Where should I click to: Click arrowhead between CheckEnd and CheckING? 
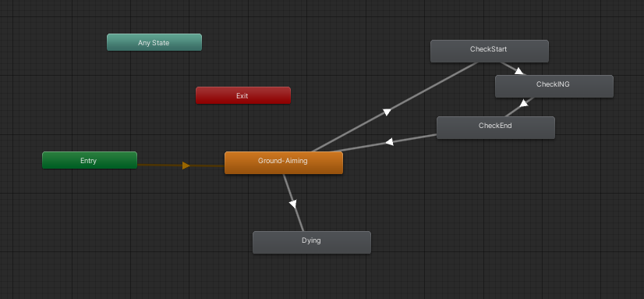pos(524,103)
